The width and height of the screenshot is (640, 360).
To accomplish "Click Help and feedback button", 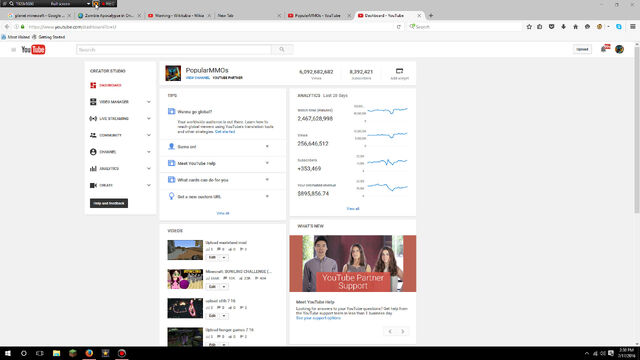I will [109, 203].
